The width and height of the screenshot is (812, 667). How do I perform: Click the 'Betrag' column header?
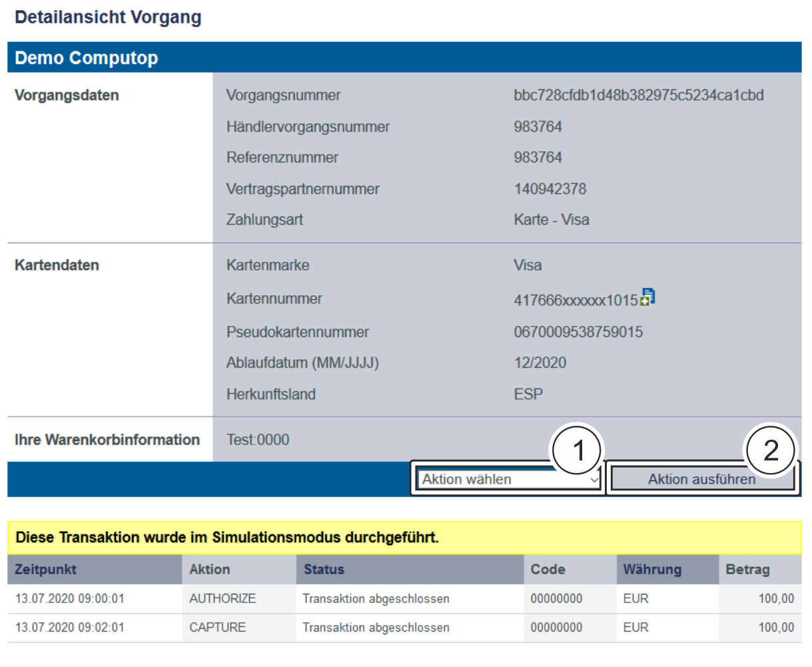[747, 570]
